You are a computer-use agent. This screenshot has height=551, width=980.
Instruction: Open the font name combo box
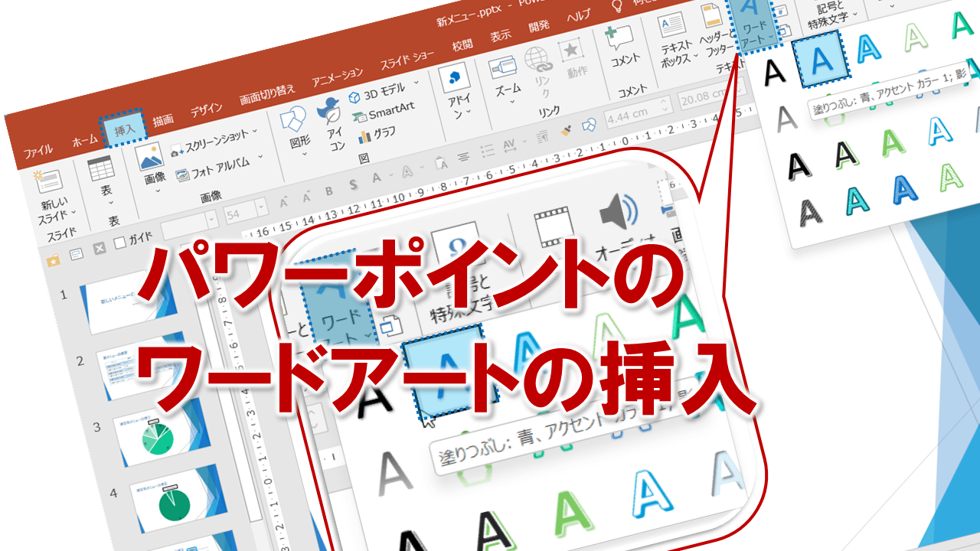(x=188, y=224)
